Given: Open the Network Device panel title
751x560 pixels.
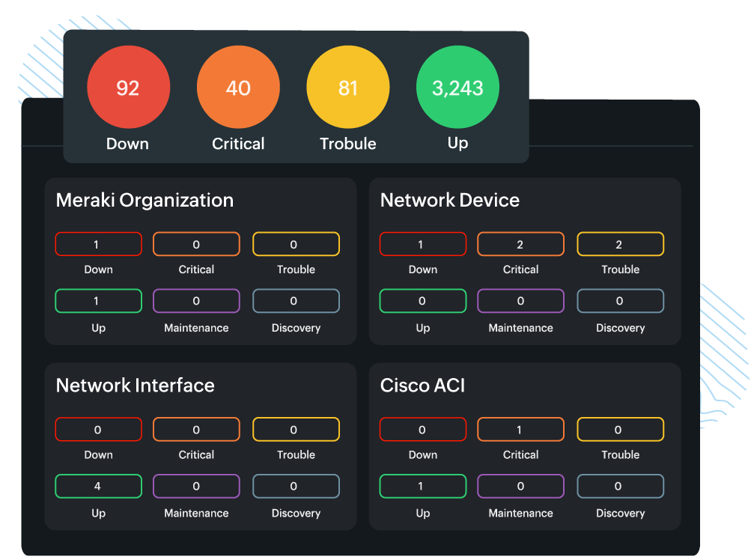Looking at the screenshot, I should (x=449, y=200).
